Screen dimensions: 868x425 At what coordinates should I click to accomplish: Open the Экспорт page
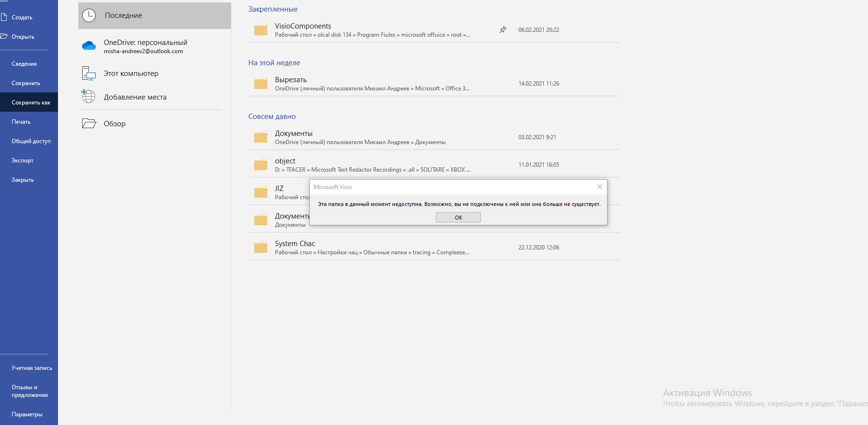pos(29,161)
